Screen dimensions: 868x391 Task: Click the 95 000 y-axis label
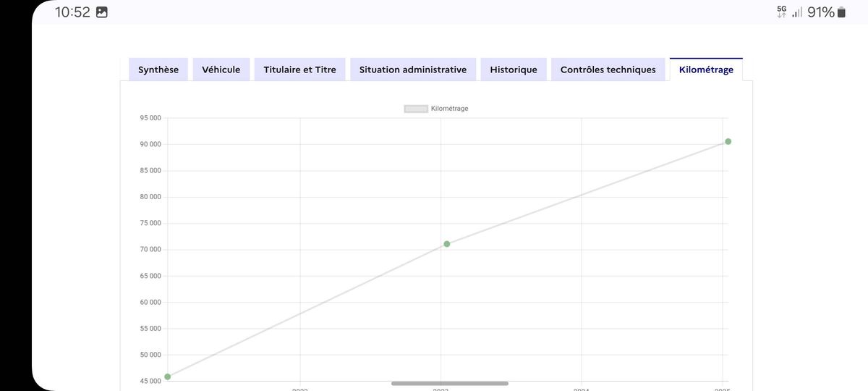click(150, 118)
